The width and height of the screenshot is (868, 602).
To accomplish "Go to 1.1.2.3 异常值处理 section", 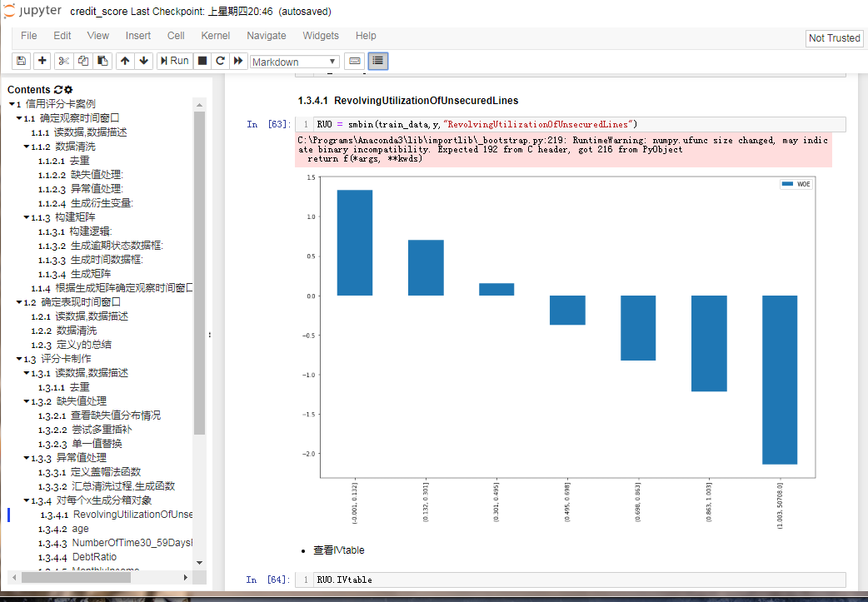I will click(81, 189).
